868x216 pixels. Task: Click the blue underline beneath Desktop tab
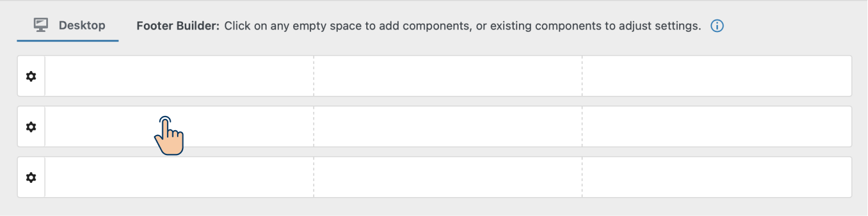tap(68, 41)
